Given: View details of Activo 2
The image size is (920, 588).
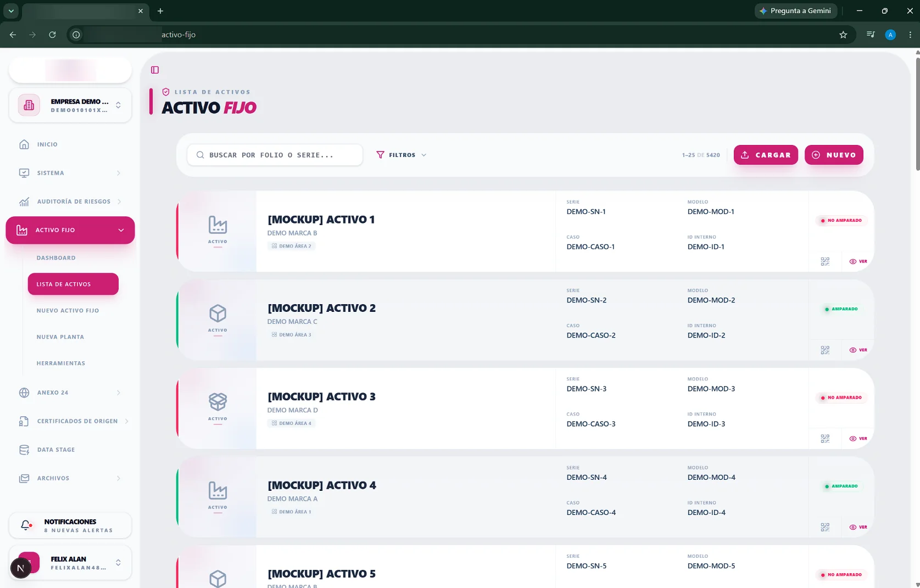Looking at the screenshot, I should tap(858, 350).
